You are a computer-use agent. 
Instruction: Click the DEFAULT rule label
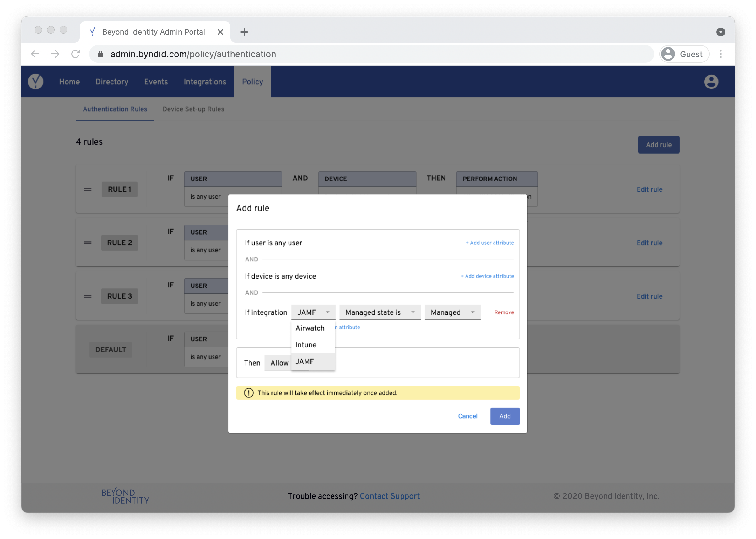coord(111,350)
